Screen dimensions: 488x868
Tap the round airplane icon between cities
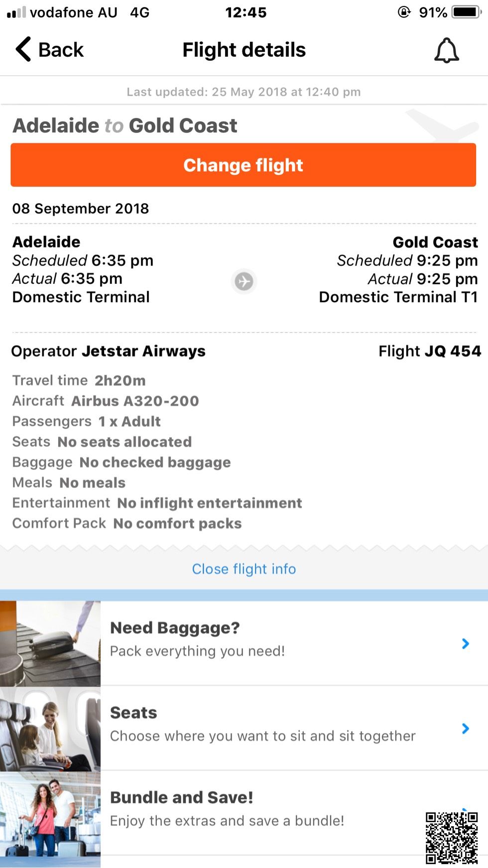244,281
